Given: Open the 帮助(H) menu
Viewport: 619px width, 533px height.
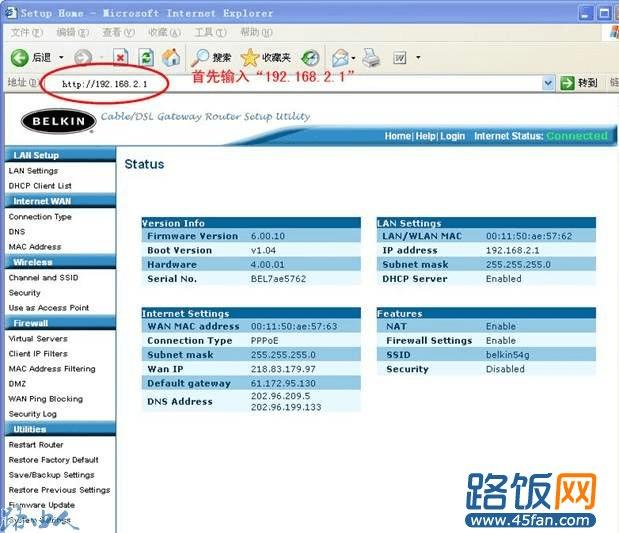Looking at the screenshot, I should point(256,32).
